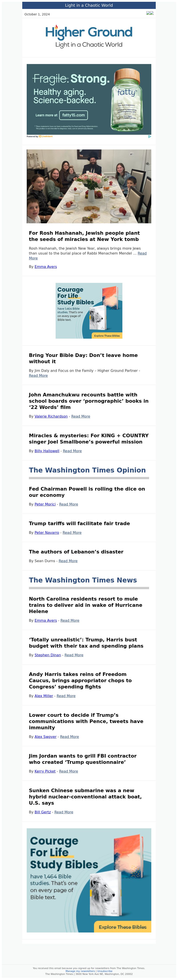Read More on Bring Your Bible Day
This screenshot has height=980, width=178.
pos(38,375)
